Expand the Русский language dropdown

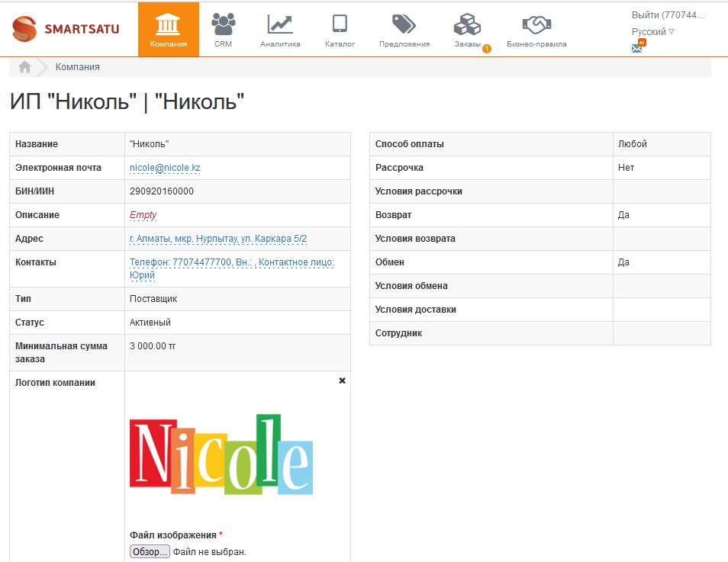point(653,32)
